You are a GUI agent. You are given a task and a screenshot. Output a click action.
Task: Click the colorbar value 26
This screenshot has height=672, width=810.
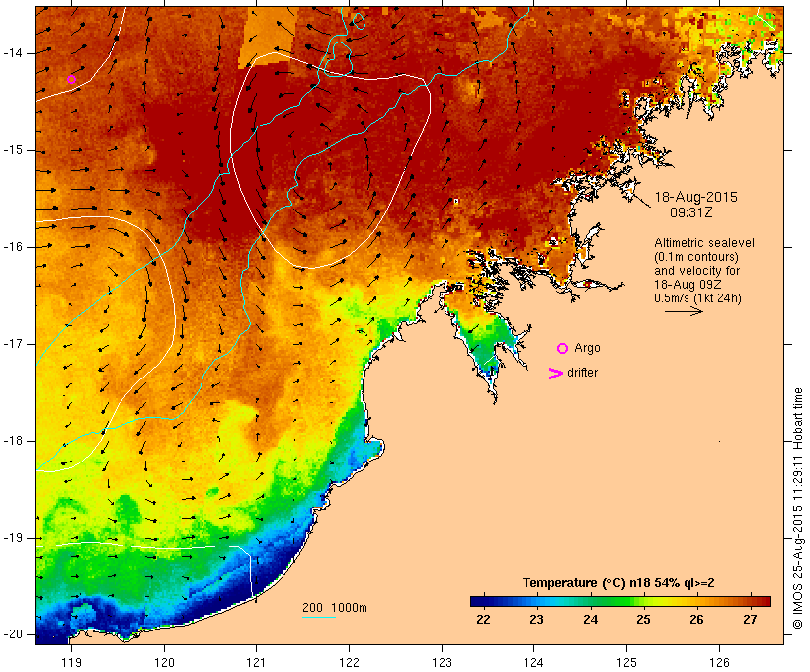[x=696, y=620]
